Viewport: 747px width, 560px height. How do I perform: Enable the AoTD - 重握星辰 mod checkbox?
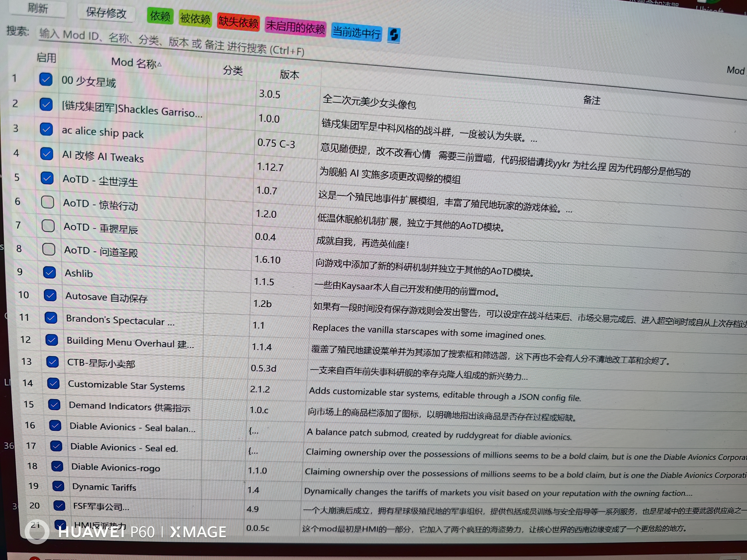(48, 225)
